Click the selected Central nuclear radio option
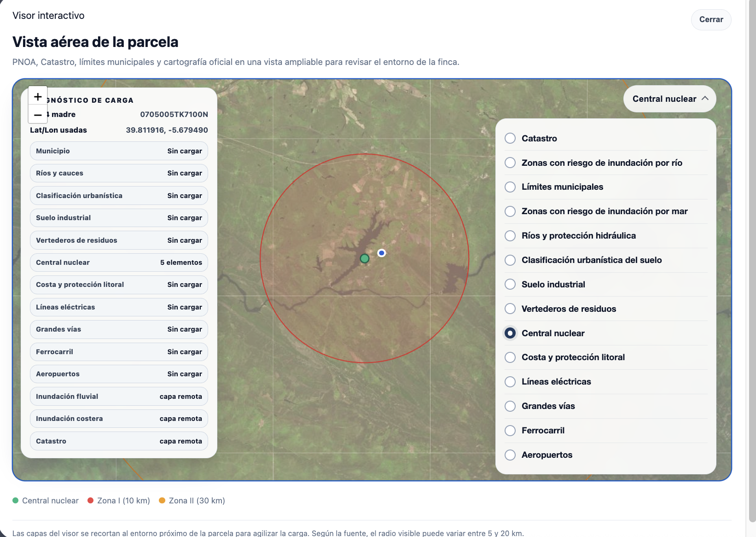Image resolution: width=756 pixels, height=537 pixels. (510, 333)
